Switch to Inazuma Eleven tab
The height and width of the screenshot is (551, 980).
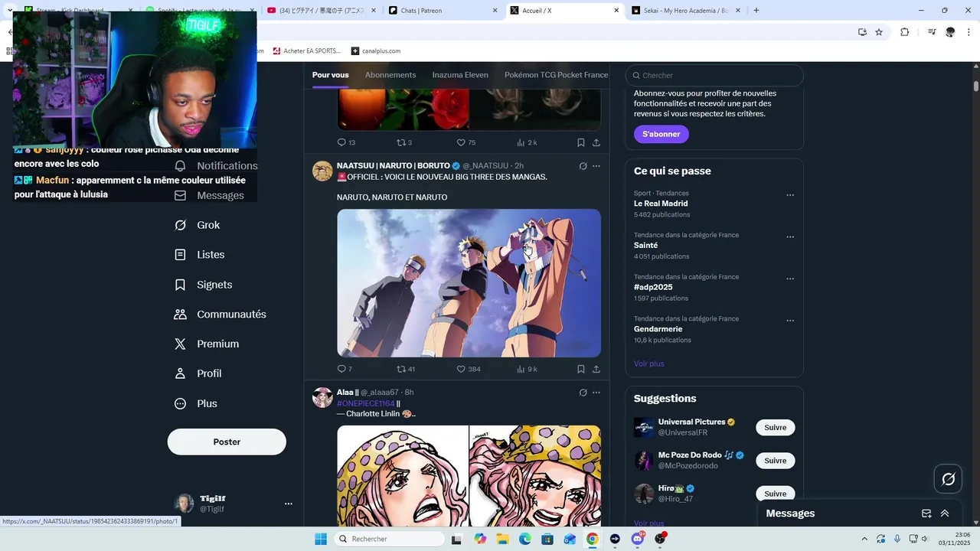(x=460, y=75)
